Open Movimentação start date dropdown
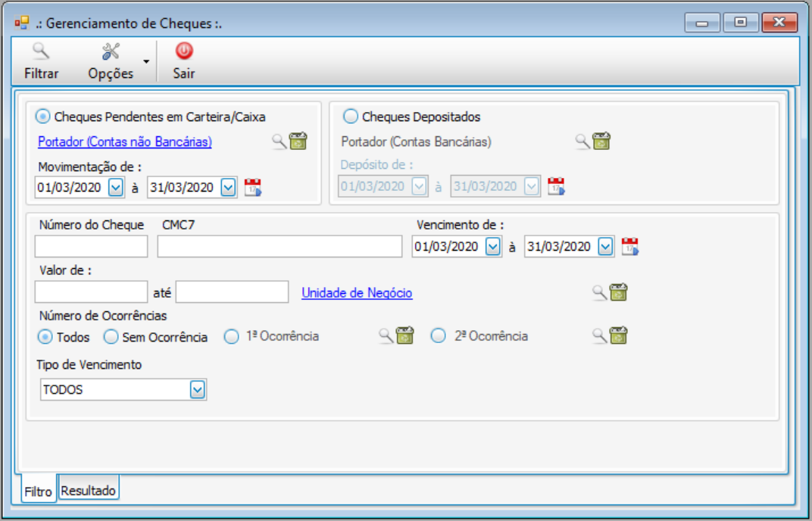 (x=115, y=187)
